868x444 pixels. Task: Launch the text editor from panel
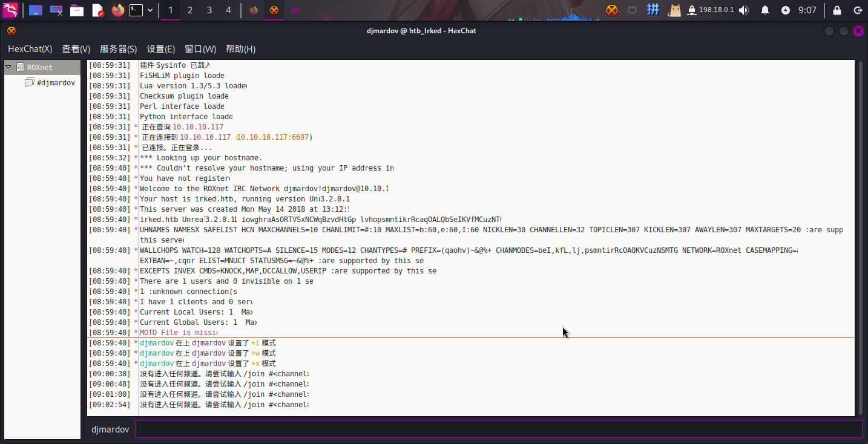coord(97,10)
